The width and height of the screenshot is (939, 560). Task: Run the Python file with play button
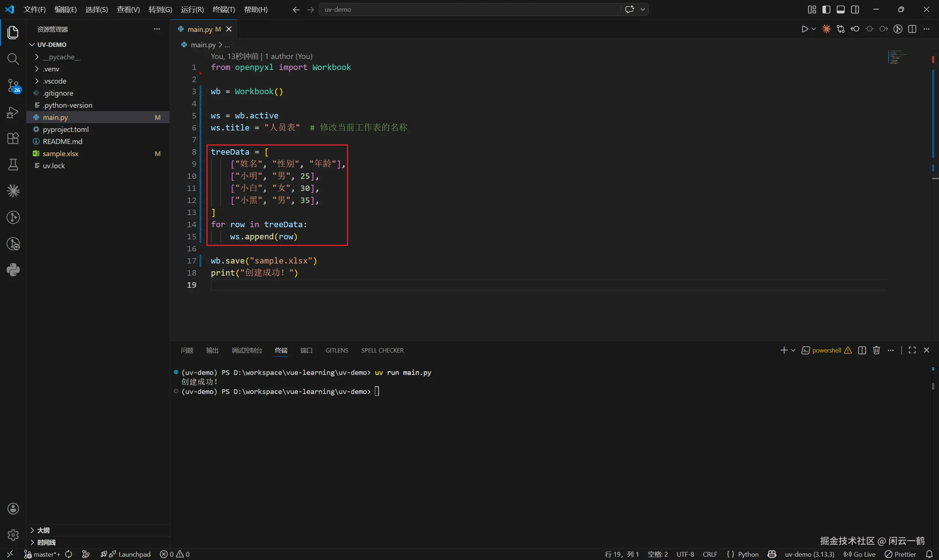805,29
